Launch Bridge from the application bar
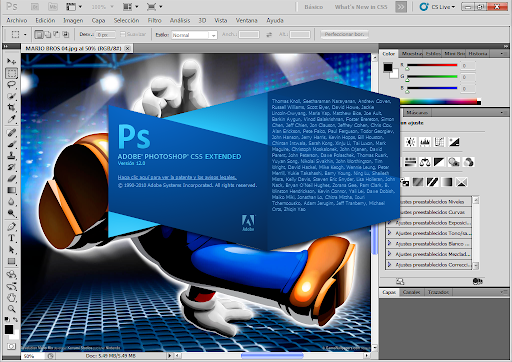The width and height of the screenshot is (512, 362). pyautogui.click(x=35, y=7)
